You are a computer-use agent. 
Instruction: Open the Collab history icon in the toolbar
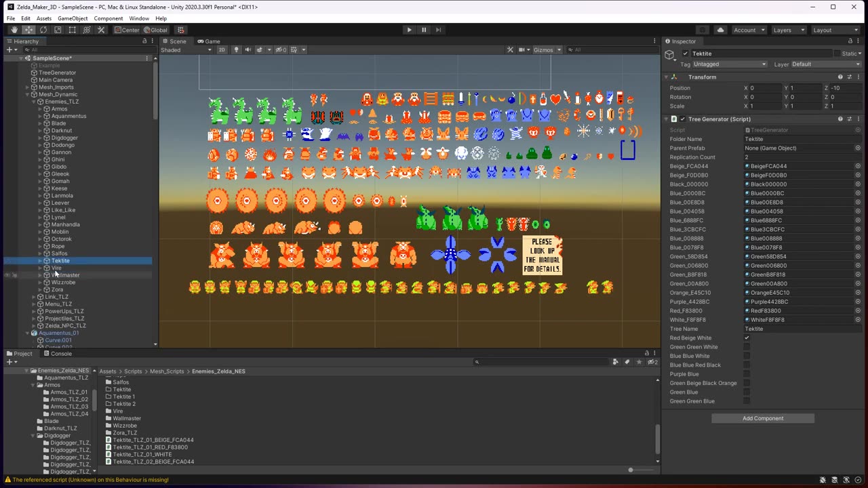[703, 30]
